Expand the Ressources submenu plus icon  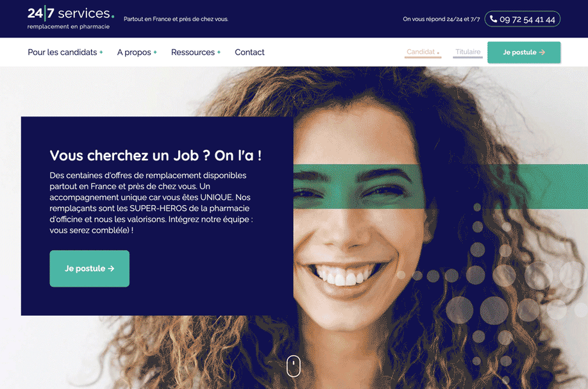click(219, 53)
